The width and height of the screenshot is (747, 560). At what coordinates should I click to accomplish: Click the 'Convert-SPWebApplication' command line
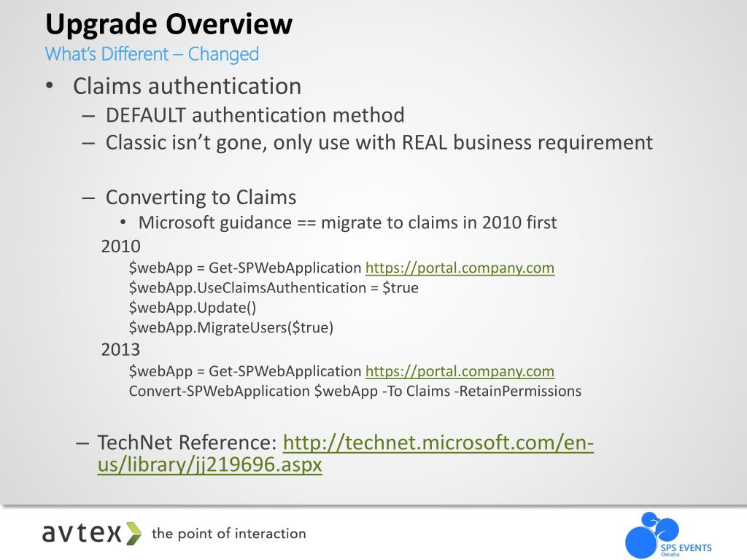[x=355, y=392]
